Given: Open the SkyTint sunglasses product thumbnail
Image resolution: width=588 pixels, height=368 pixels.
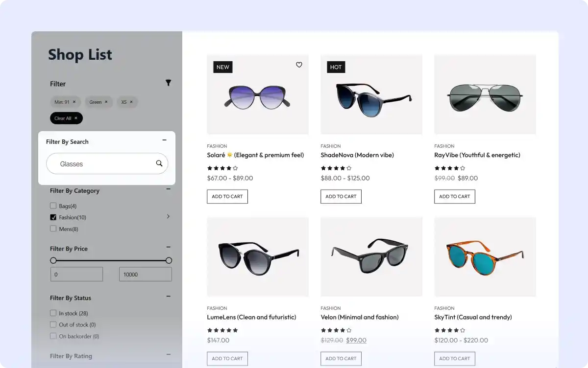Looking at the screenshot, I should [x=485, y=256].
